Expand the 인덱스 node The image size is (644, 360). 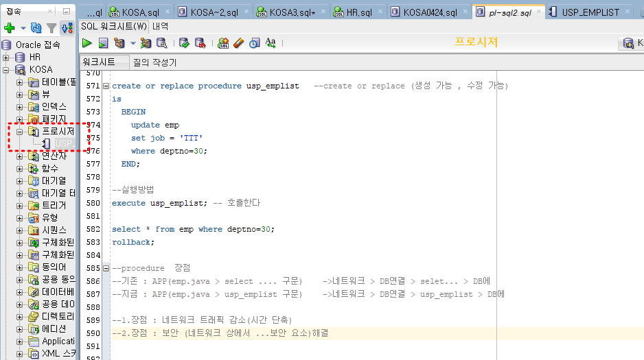point(19,107)
